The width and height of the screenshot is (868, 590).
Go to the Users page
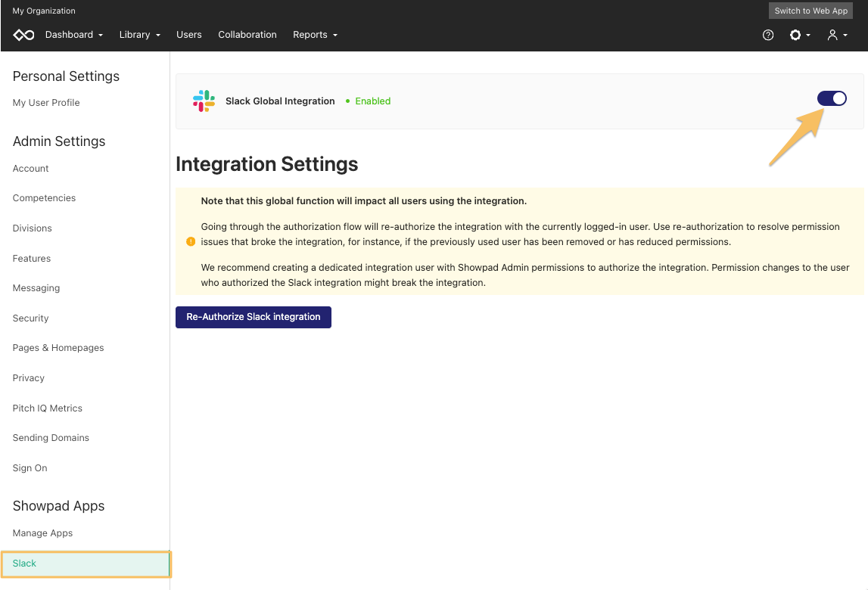(x=188, y=34)
